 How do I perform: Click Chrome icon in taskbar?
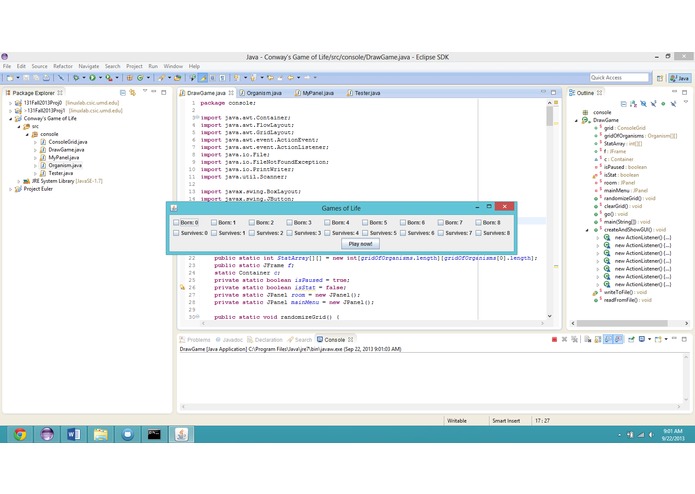click(x=20, y=435)
